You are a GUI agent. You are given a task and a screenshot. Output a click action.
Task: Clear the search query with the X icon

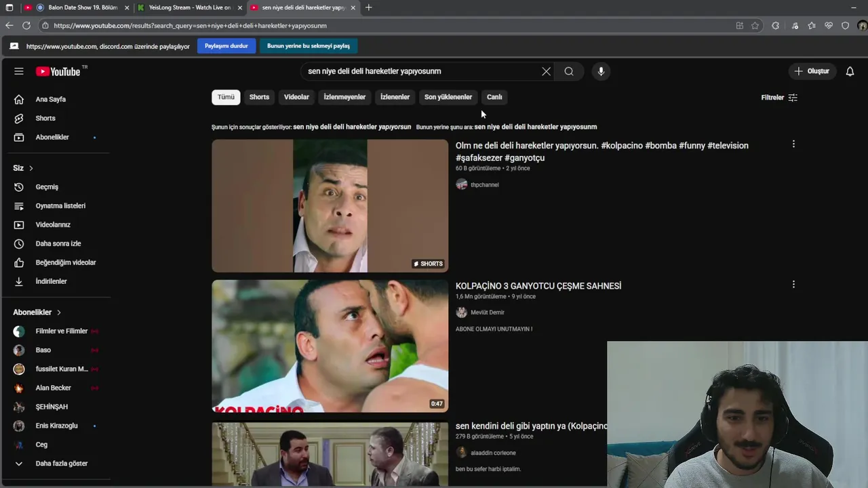[x=546, y=71]
